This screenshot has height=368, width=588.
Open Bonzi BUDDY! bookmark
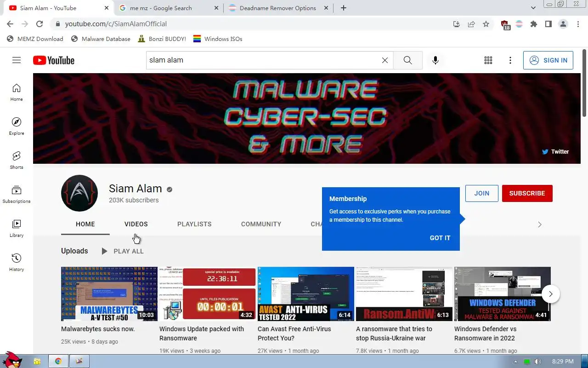pyautogui.click(x=161, y=39)
